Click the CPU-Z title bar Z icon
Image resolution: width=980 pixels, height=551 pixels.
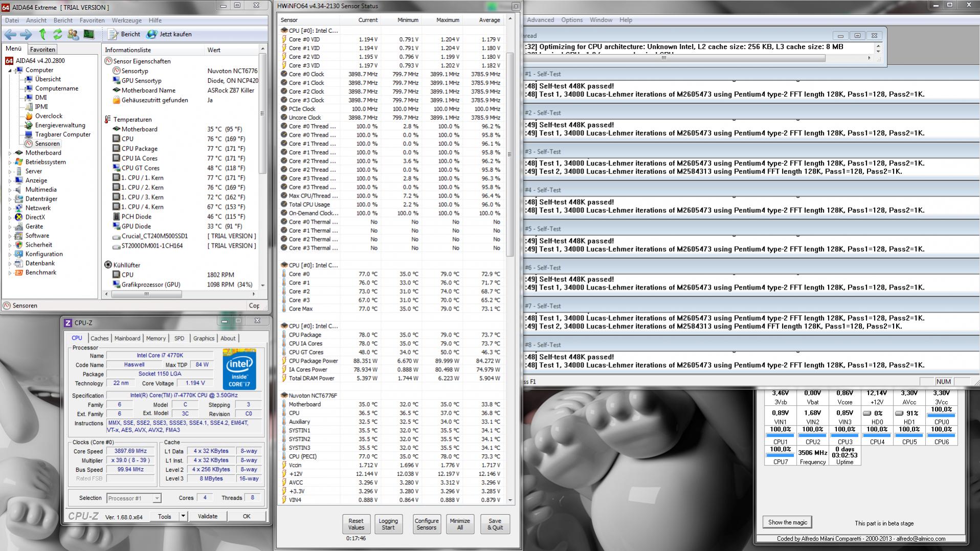coord(68,323)
